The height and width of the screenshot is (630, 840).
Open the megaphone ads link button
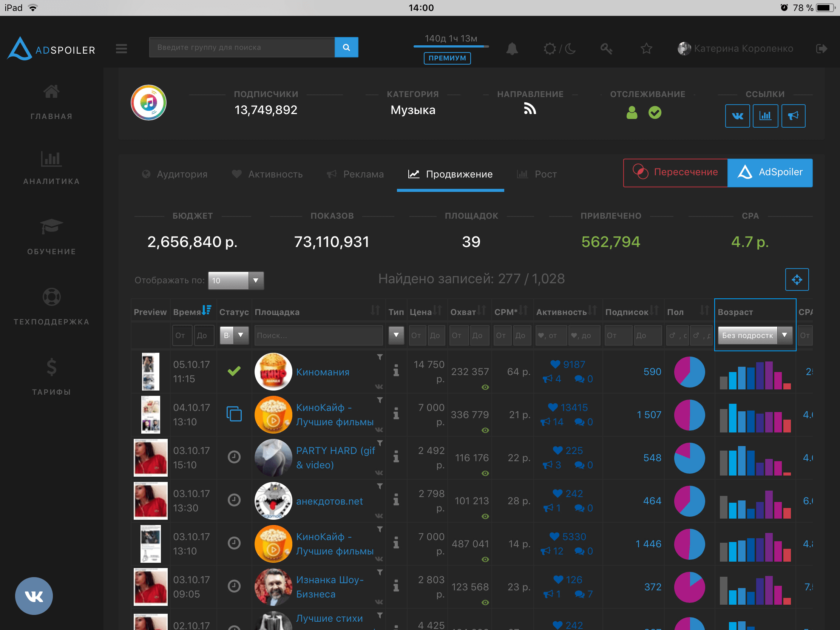(x=793, y=116)
